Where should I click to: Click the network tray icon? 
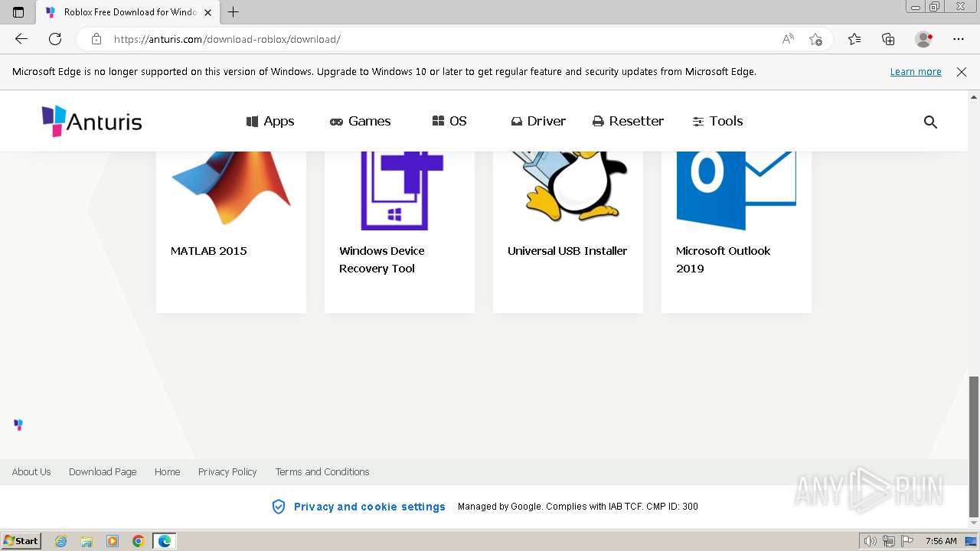point(889,541)
